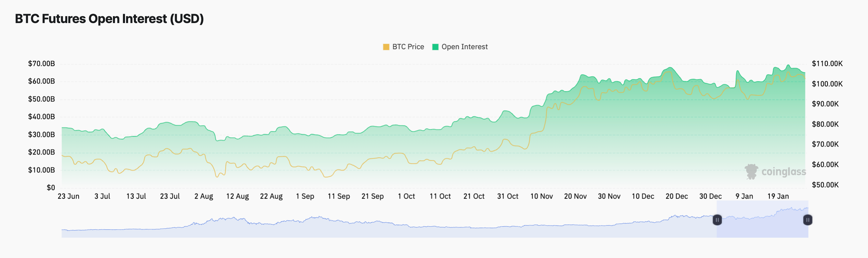Click the unselected navigator area left of selection
This screenshot has height=258, width=868.
click(x=389, y=219)
